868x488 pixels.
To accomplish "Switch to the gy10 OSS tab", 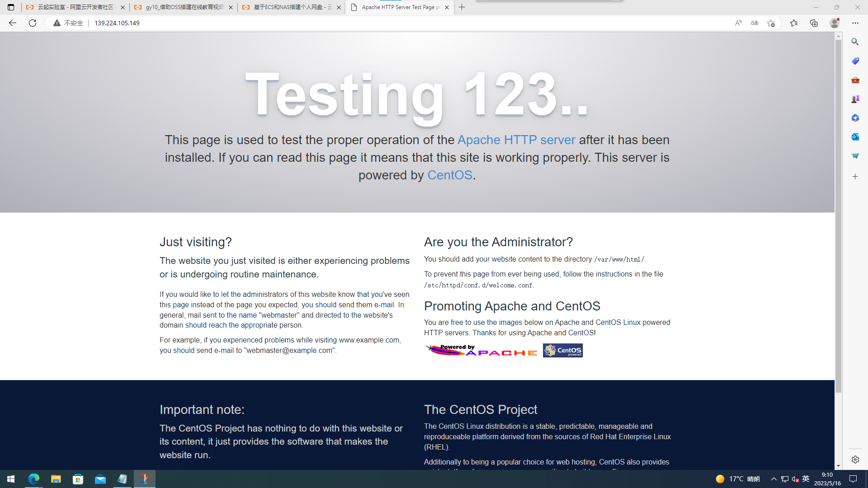I will pos(184,7).
